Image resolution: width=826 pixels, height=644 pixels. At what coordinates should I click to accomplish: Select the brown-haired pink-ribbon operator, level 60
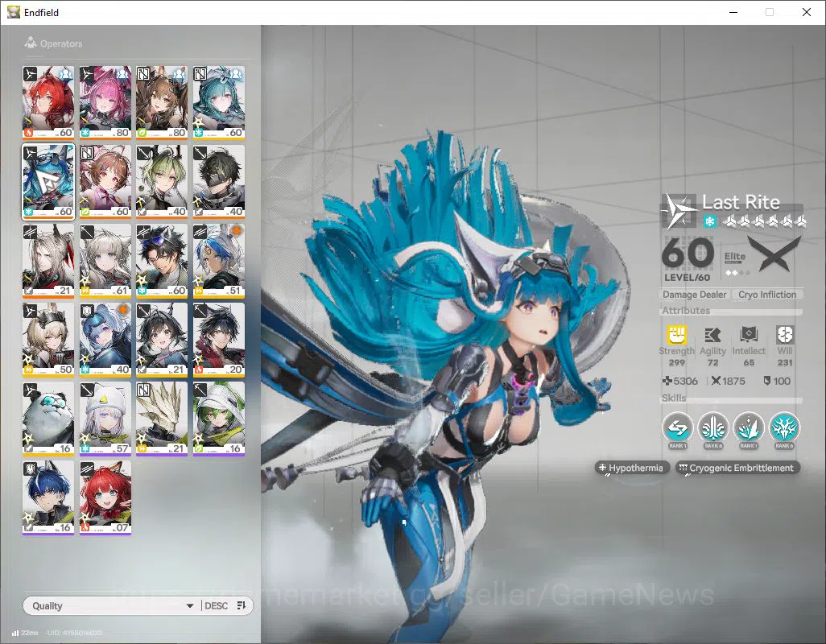pos(105,181)
